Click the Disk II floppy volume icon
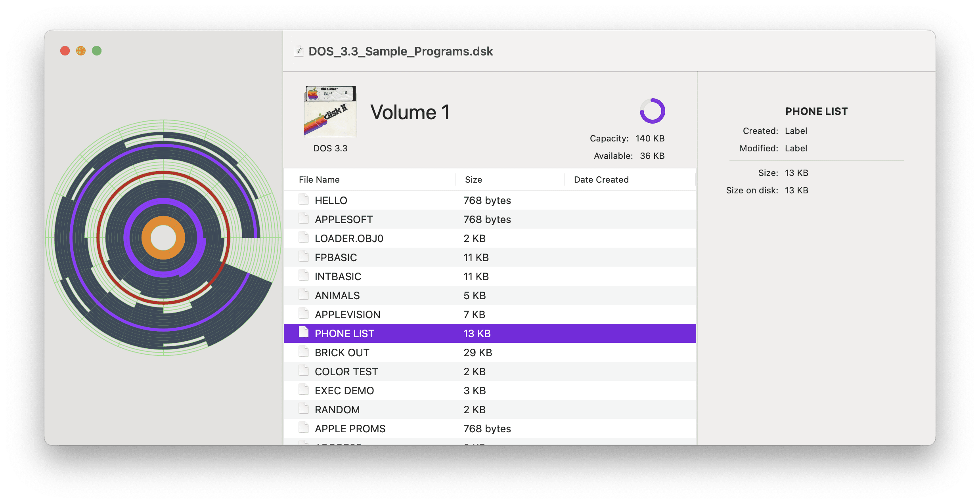 coord(331,112)
